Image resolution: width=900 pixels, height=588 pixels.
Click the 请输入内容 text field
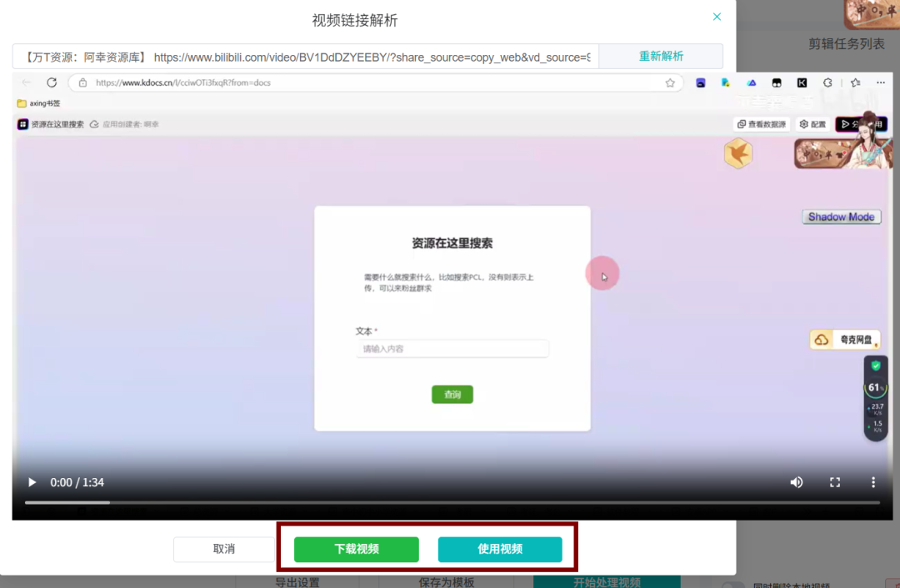452,349
